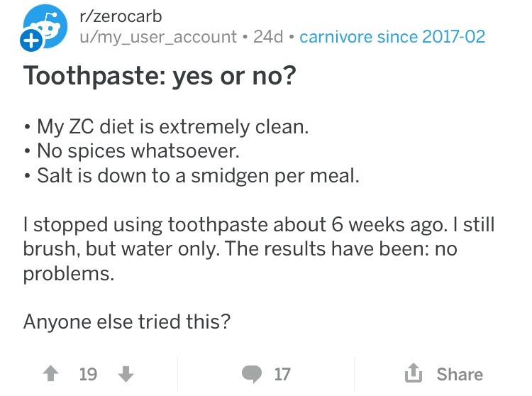
Task: Downvote the toothpaste post
Action: click(124, 374)
